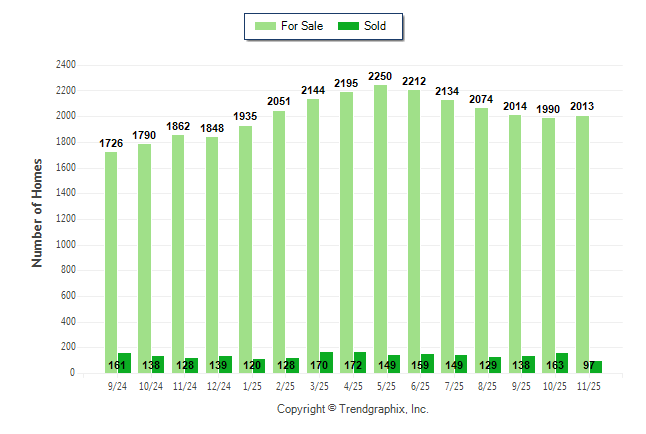Select the 9/24 For Sale bar
Image resolution: width=646 pixels, height=434 pixels.
click(111, 262)
